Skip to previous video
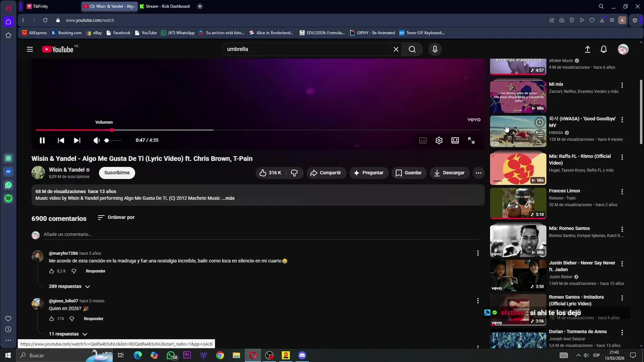644x362 pixels. click(x=61, y=141)
